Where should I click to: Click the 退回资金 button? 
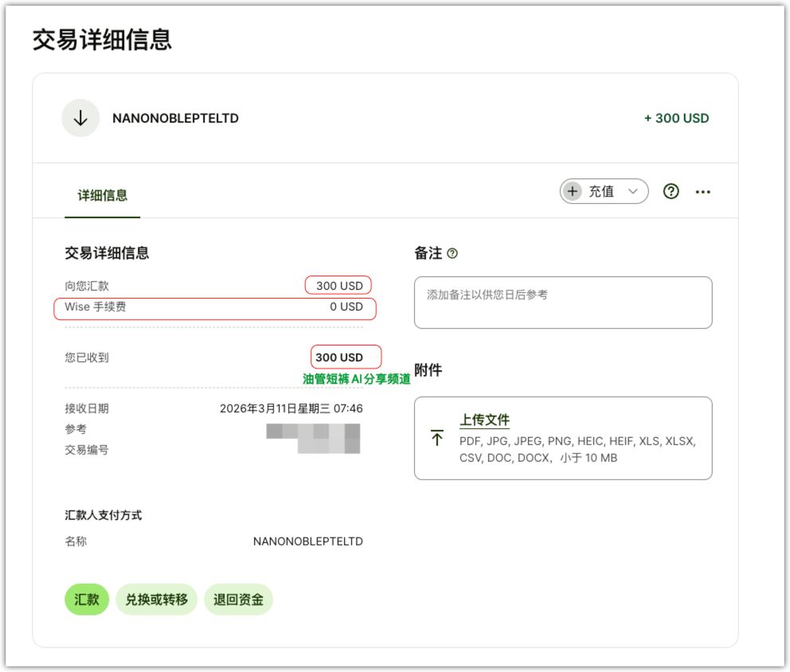pos(238,600)
